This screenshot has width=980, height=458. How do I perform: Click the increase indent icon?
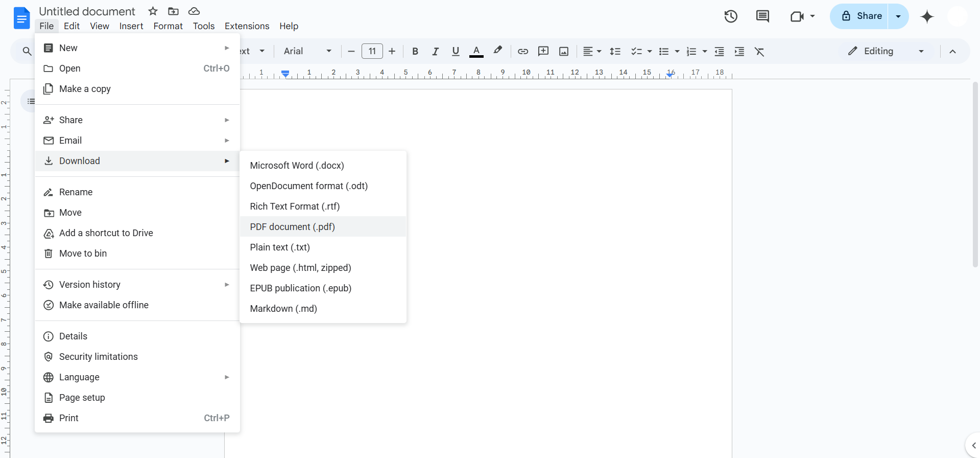click(739, 52)
